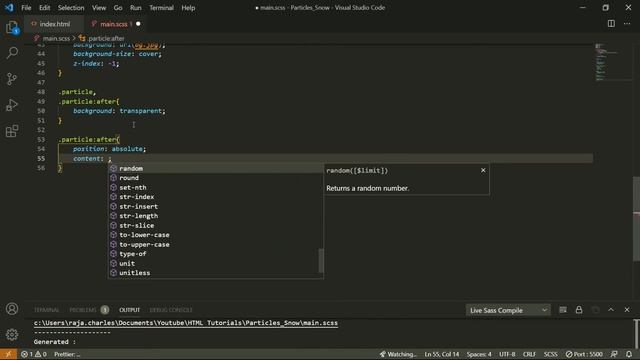Select the str-length suggestion
The width and height of the screenshot is (640, 360).
pyautogui.click(x=216, y=216)
